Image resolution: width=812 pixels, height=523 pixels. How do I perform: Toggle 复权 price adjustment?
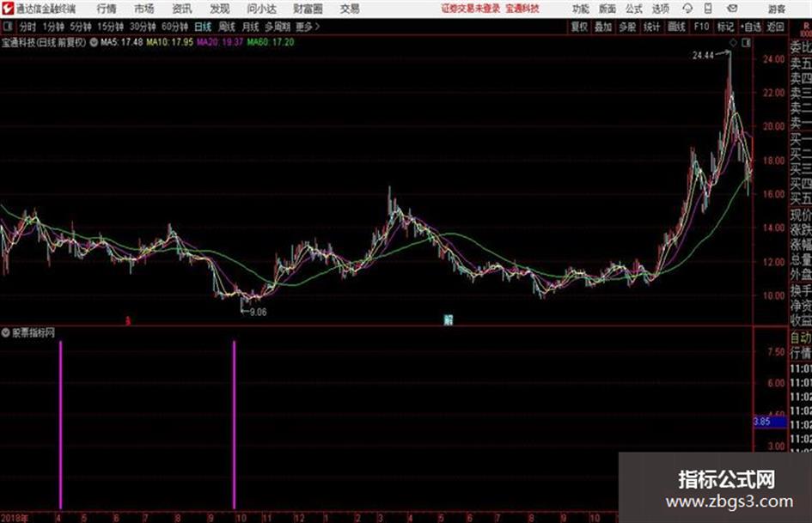tap(579, 27)
